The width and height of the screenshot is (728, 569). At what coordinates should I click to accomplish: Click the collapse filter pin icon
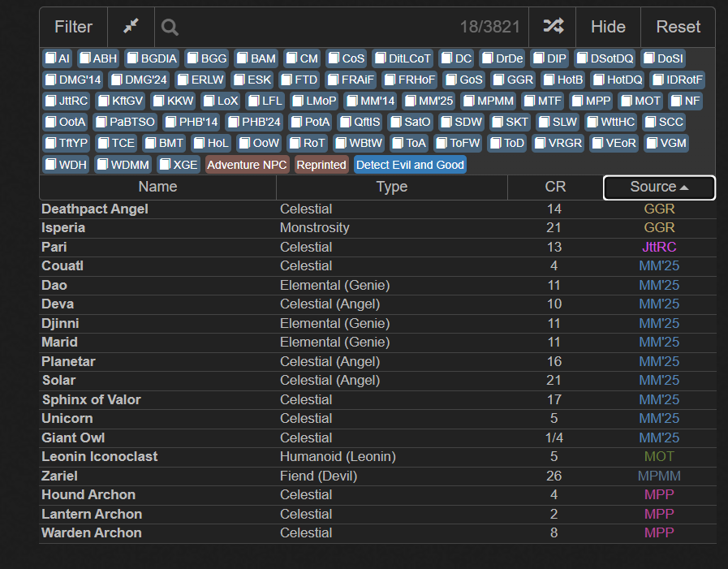(131, 27)
